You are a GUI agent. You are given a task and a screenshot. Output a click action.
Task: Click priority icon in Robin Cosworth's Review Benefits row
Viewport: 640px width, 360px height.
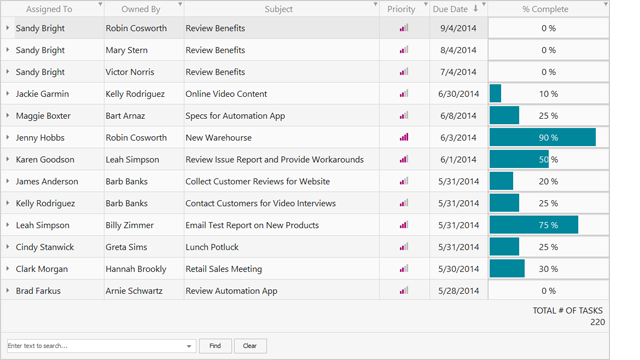pyautogui.click(x=404, y=28)
